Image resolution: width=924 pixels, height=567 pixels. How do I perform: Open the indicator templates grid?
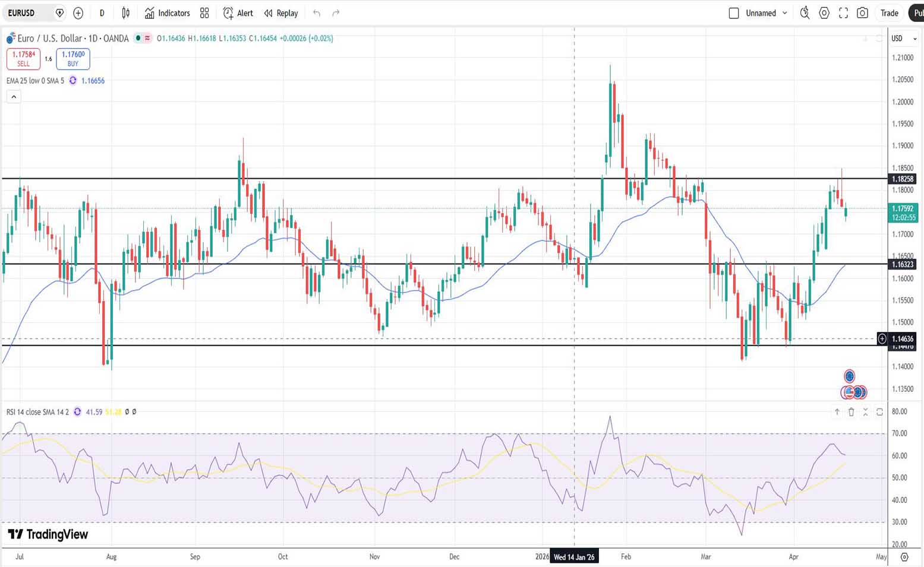tap(204, 13)
